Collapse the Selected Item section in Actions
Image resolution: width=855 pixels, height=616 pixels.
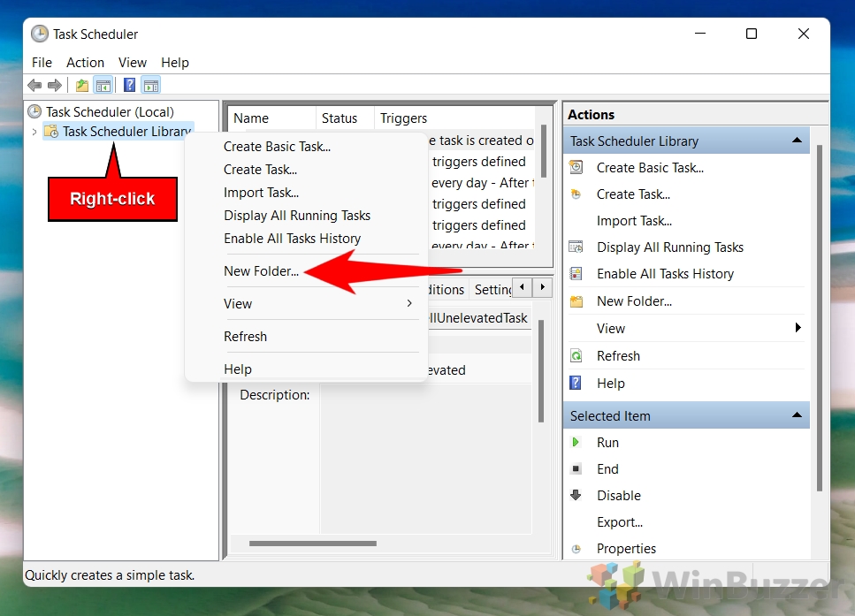(797, 414)
